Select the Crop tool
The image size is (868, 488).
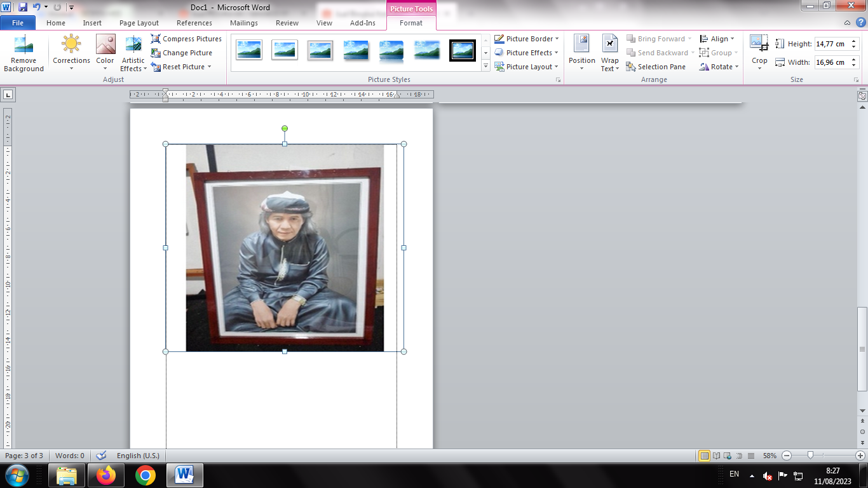[x=759, y=53]
